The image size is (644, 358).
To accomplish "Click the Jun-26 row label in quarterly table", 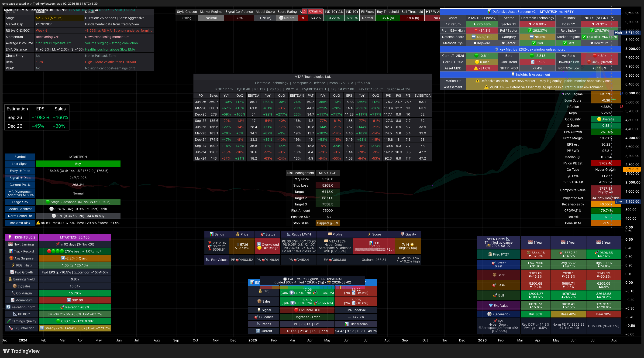I will (200, 102).
